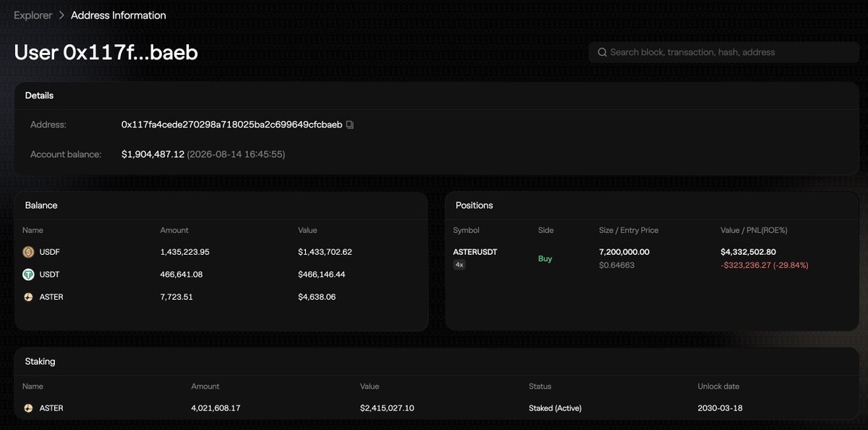Click the Size / Entry Price header
868x430 pixels.
pos(629,230)
